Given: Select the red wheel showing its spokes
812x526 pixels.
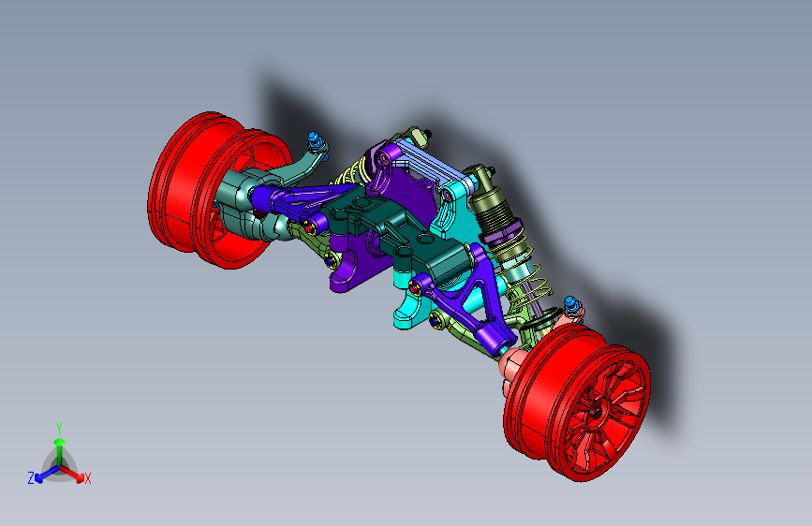Looking at the screenshot, I should click(x=578, y=402).
